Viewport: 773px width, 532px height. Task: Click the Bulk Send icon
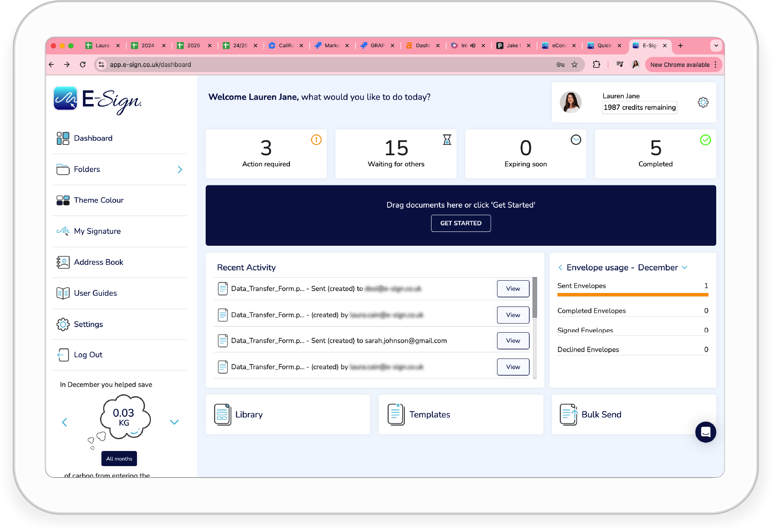(x=568, y=414)
